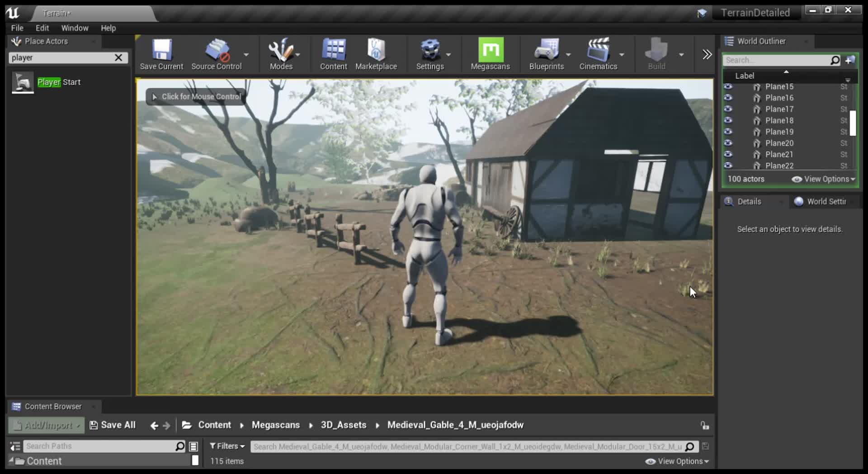Click the Add/Import button
The height and width of the screenshot is (474, 868).
coord(45,425)
